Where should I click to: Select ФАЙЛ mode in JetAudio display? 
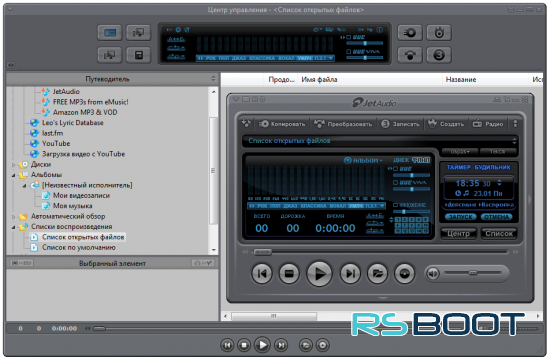[421, 160]
